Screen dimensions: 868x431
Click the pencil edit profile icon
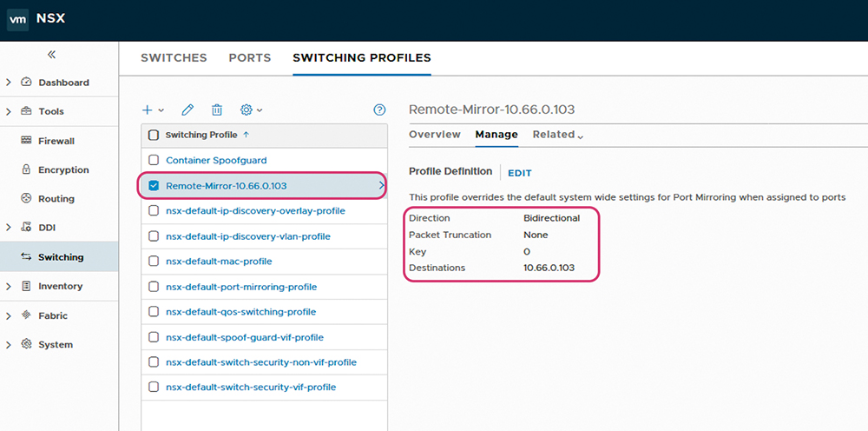[187, 109]
